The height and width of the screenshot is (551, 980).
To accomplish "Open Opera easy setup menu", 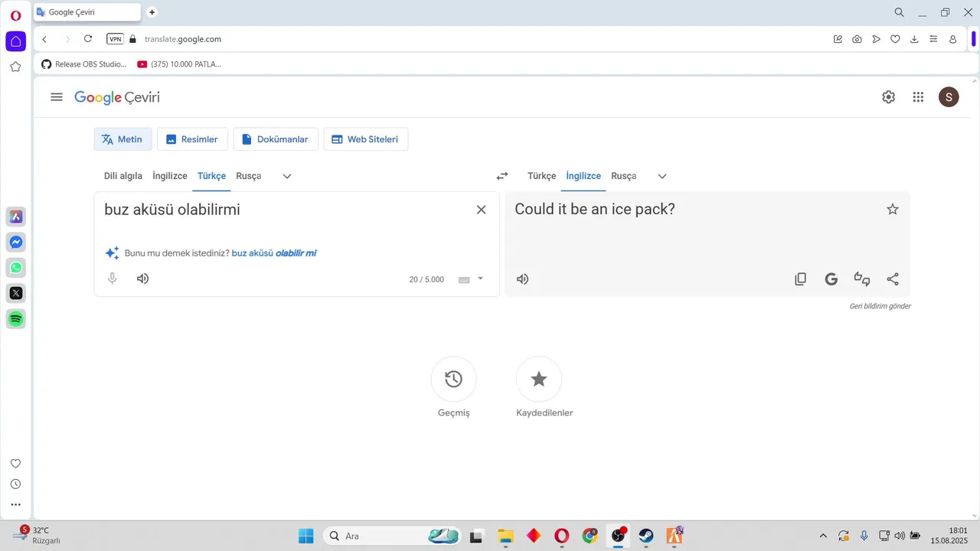I will pyautogui.click(x=933, y=39).
